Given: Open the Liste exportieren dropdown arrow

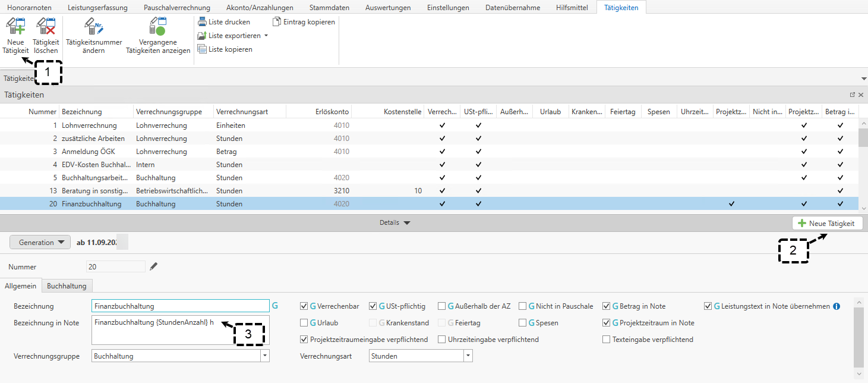Looking at the screenshot, I should (266, 36).
